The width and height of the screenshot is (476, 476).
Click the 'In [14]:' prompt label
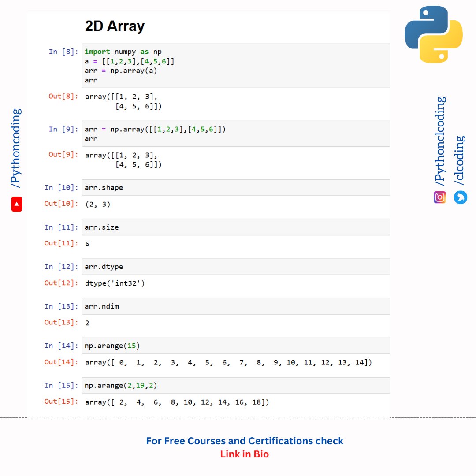(61, 346)
